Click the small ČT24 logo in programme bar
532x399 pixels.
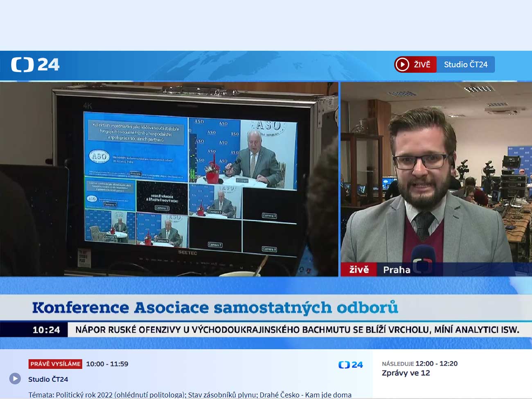[350, 365]
